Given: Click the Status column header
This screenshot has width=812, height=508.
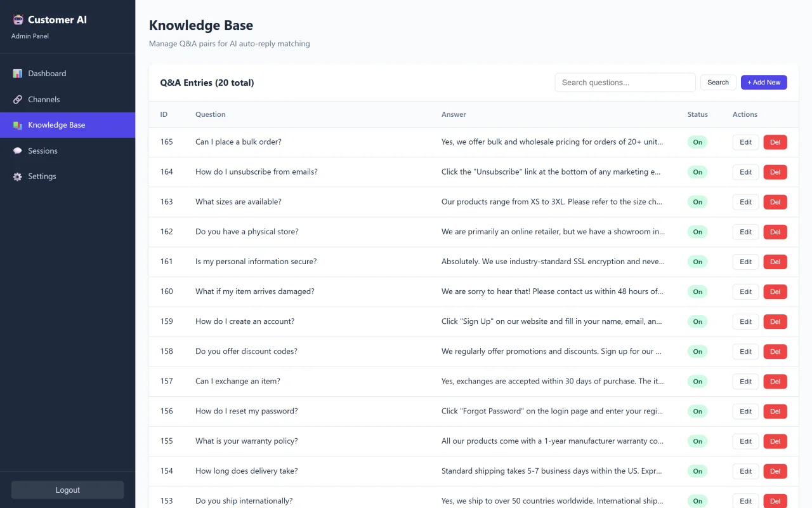Looking at the screenshot, I should coord(697,114).
